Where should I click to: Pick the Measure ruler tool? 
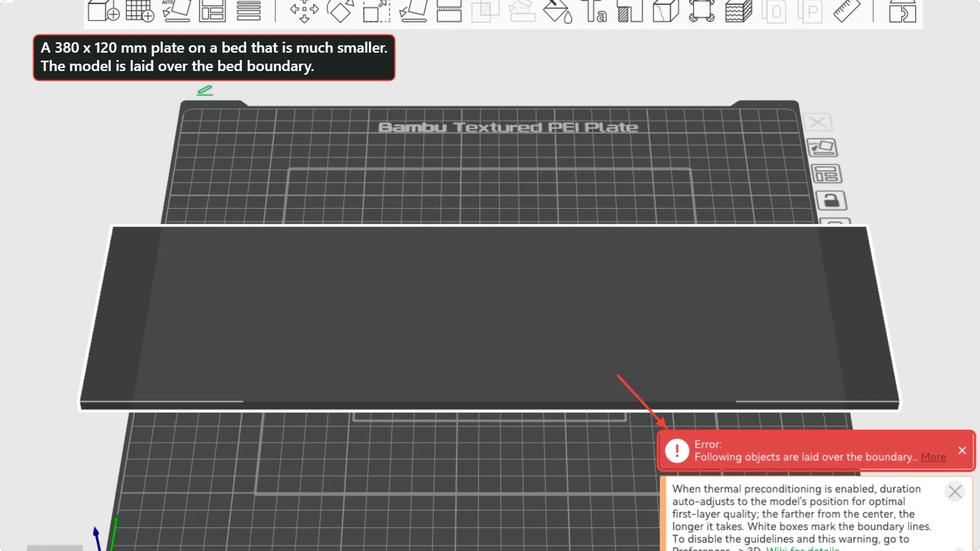pos(846,10)
